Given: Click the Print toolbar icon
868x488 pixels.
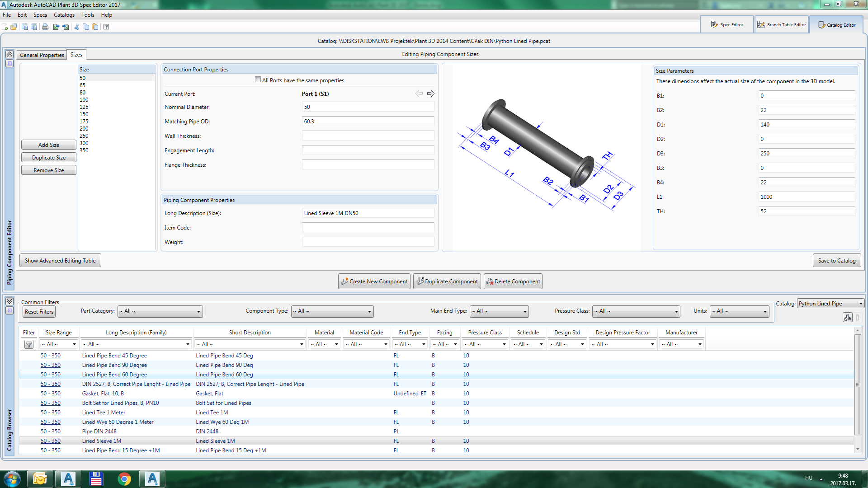Looking at the screenshot, I should point(45,27).
